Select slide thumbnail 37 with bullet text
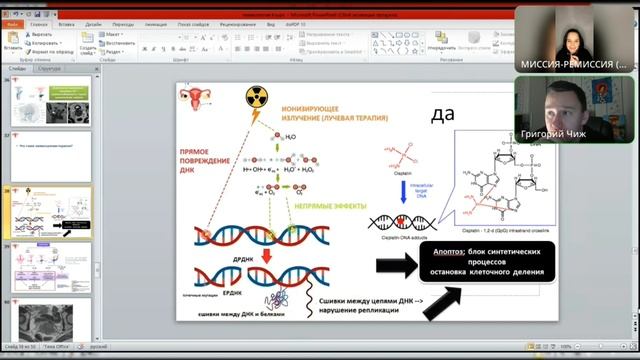 51,157
